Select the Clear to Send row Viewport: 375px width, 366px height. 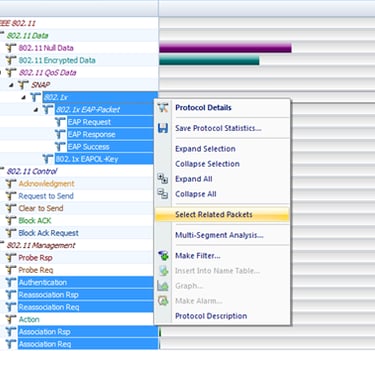coord(41,208)
